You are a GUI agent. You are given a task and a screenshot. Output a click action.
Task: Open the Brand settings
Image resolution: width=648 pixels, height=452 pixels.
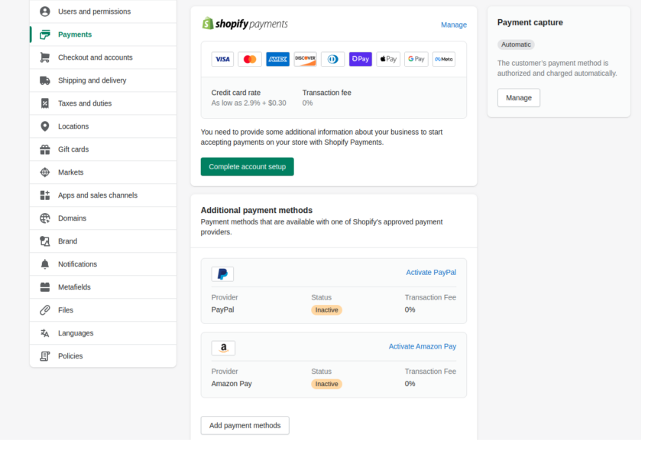pos(103,241)
